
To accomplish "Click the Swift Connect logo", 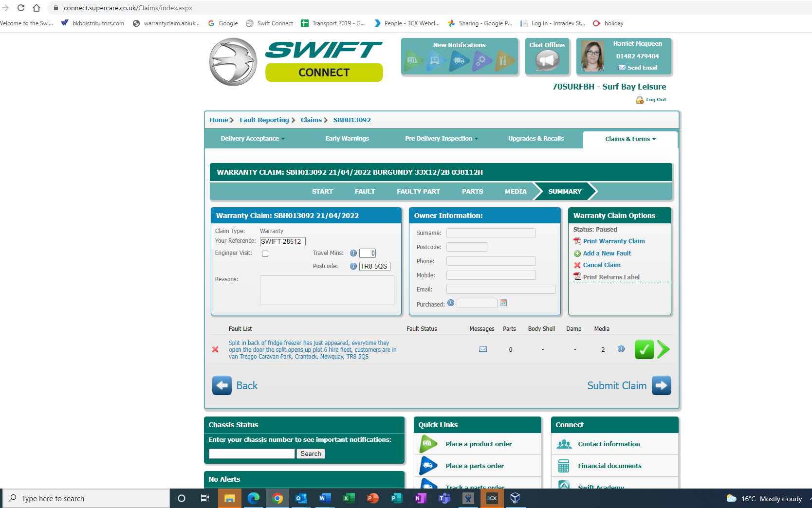I will tap(296, 62).
